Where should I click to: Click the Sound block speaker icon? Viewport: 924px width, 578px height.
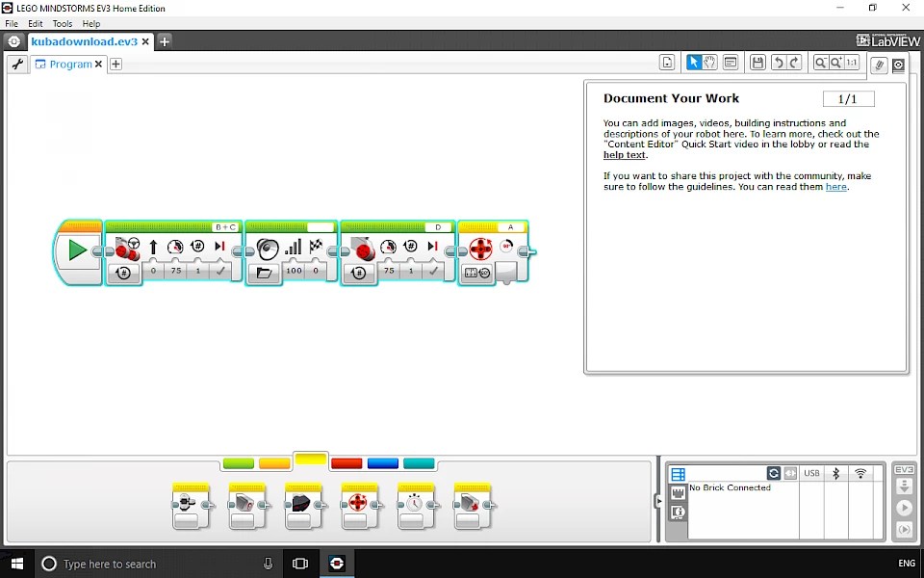[267, 249]
